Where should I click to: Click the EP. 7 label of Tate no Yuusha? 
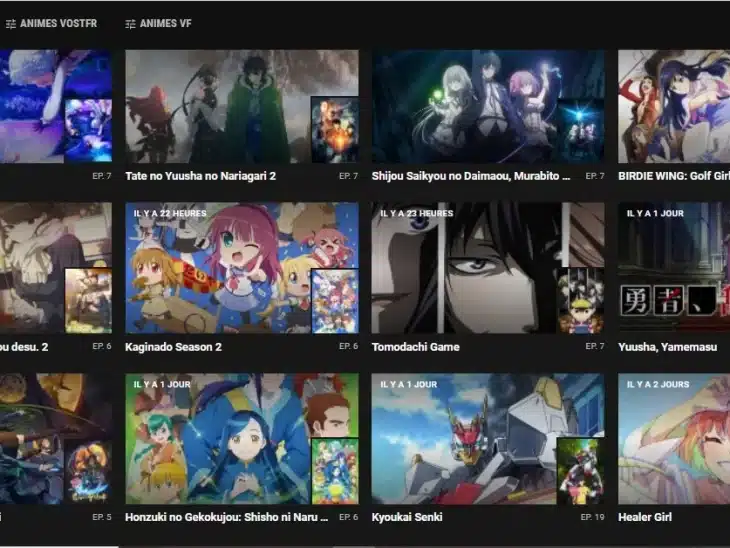[x=349, y=176]
